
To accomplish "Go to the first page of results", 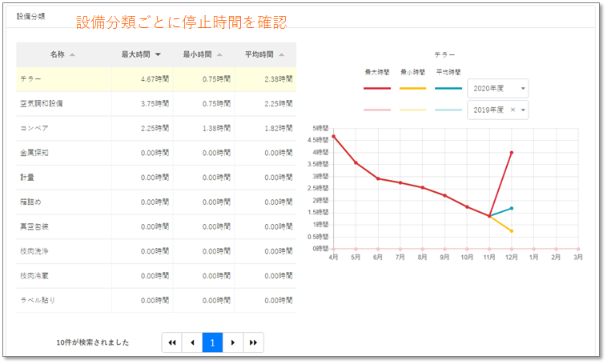I will 171,342.
